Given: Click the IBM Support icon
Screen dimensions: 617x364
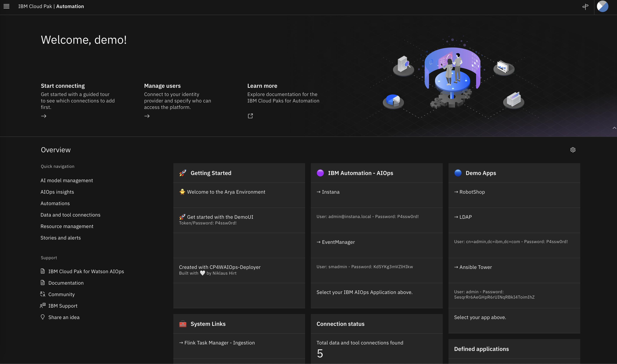Looking at the screenshot, I should (x=43, y=306).
